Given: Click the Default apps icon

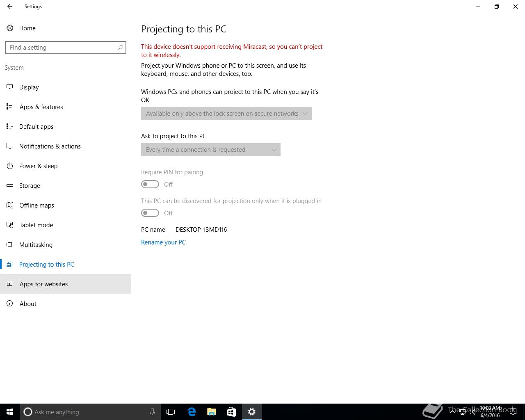Looking at the screenshot, I should (10, 126).
